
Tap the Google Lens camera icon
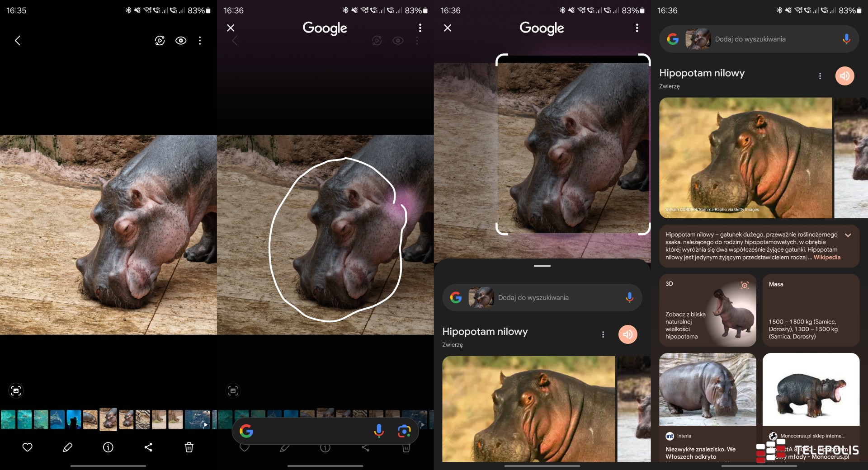tap(404, 431)
